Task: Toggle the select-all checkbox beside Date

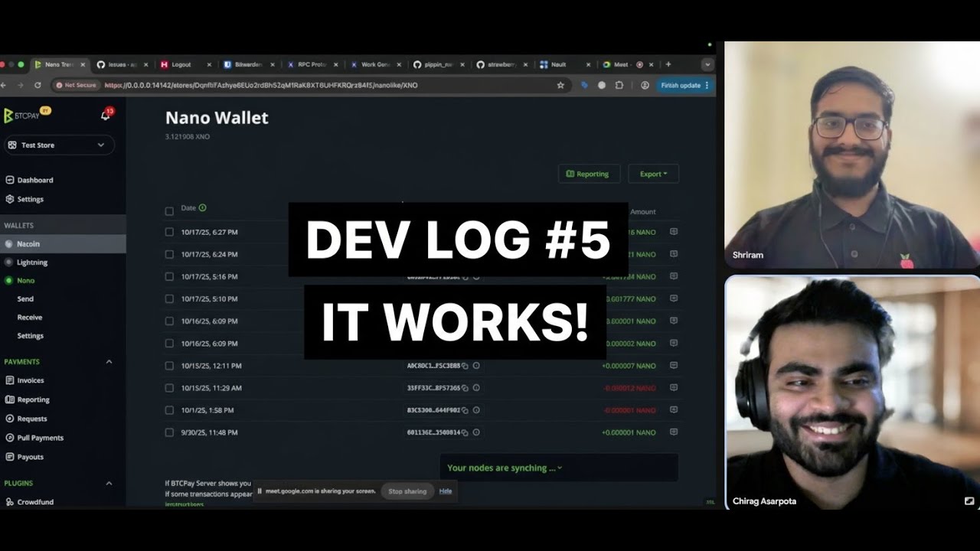Action: tap(169, 210)
